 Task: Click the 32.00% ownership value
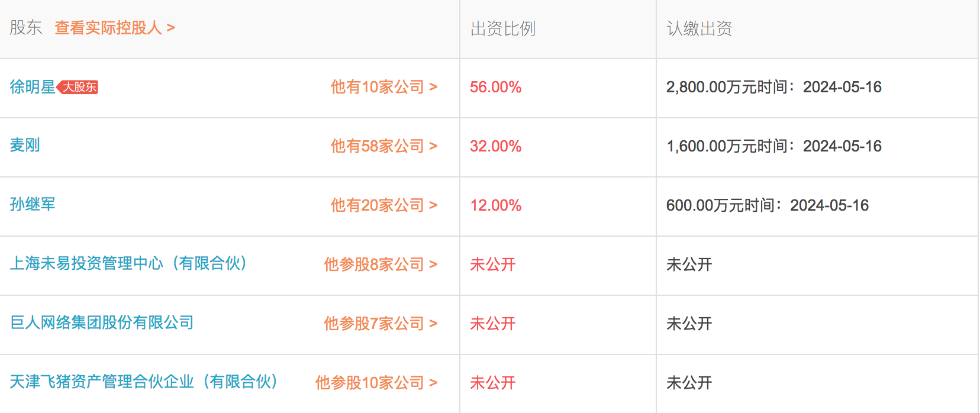495,146
